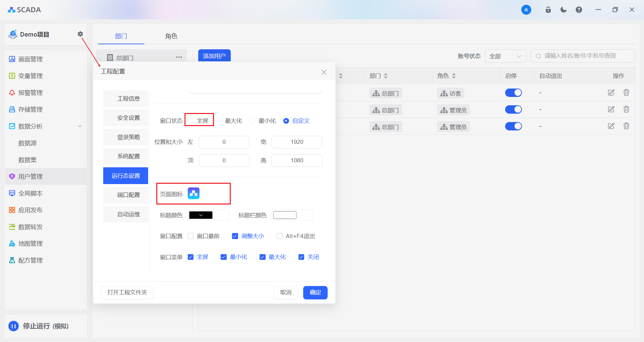Click edit icon for 访客 user row
644x342 pixels.
click(611, 93)
